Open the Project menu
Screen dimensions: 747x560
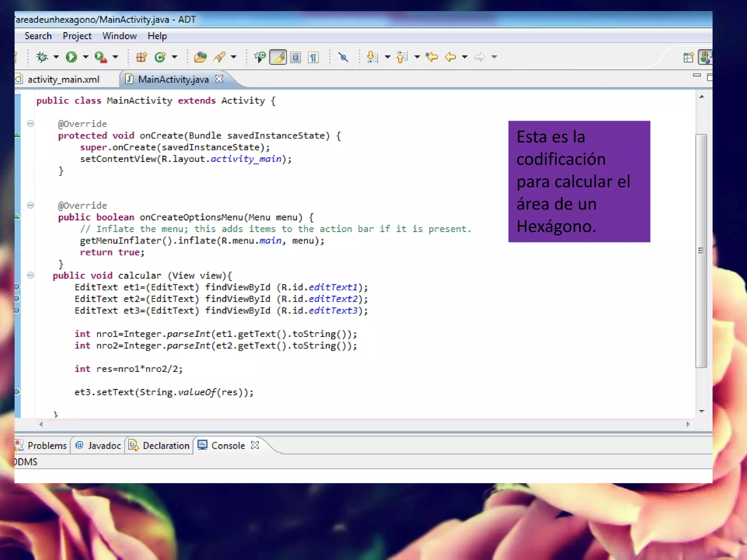[x=77, y=36]
